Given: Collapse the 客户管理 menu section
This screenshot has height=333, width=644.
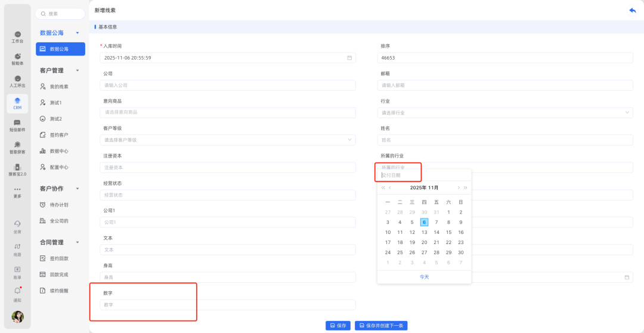Looking at the screenshot, I should tap(78, 70).
